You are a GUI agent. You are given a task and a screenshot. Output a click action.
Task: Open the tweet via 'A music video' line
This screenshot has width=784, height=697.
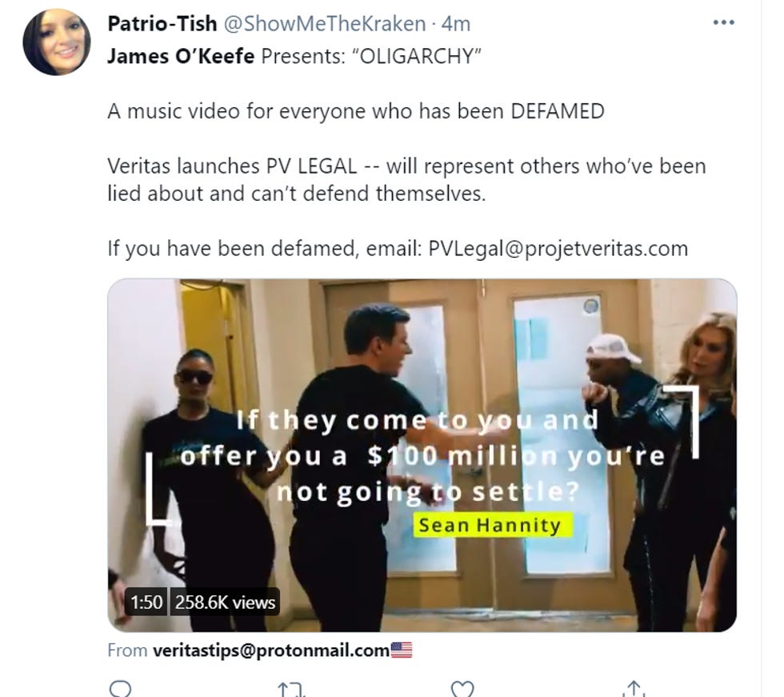355,111
